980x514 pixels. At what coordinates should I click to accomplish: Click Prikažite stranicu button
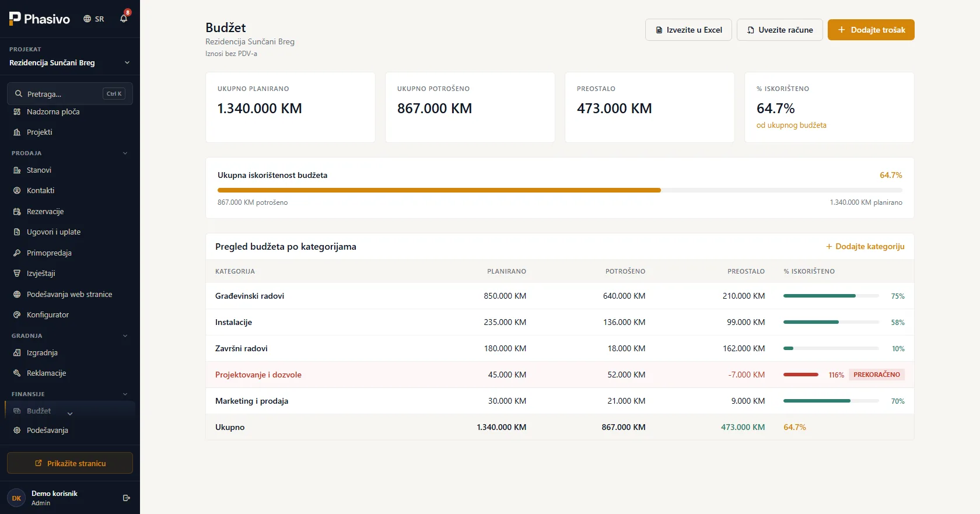70,463
